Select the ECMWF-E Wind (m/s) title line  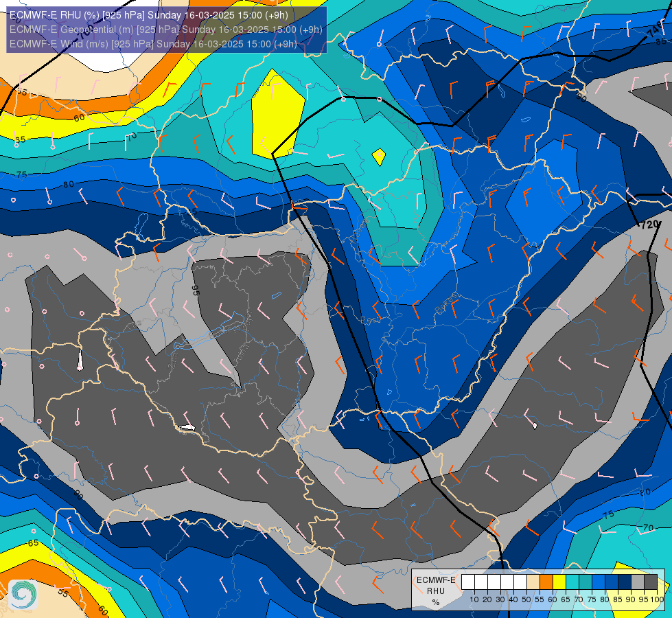coord(153,44)
